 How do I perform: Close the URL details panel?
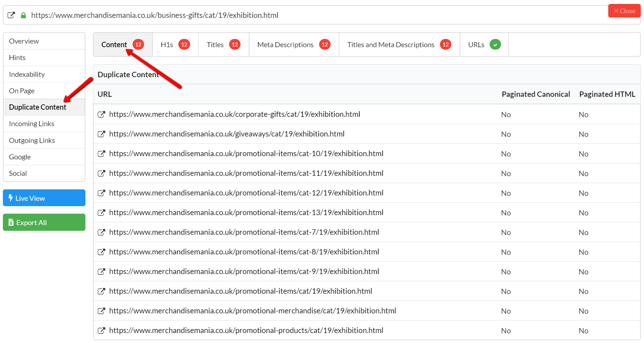[x=624, y=11]
